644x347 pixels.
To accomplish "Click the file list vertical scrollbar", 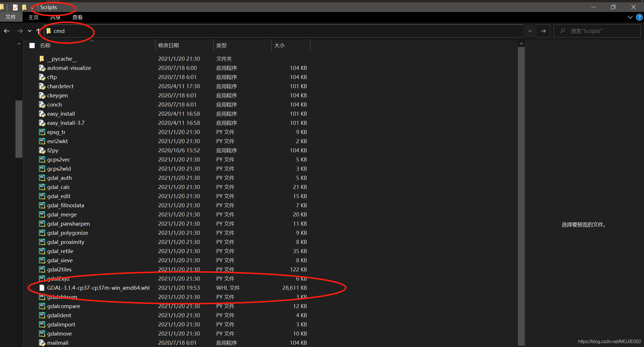I will 521,196.
